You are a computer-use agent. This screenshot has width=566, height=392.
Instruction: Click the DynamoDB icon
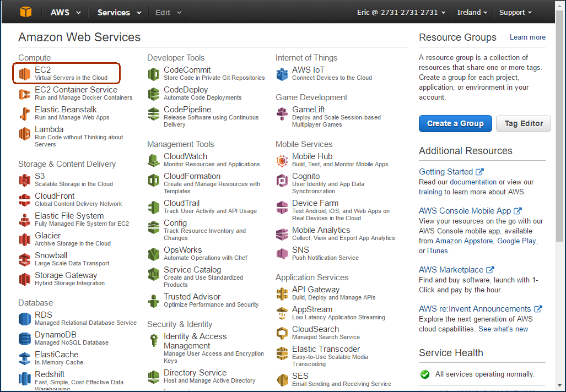[25, 339]
